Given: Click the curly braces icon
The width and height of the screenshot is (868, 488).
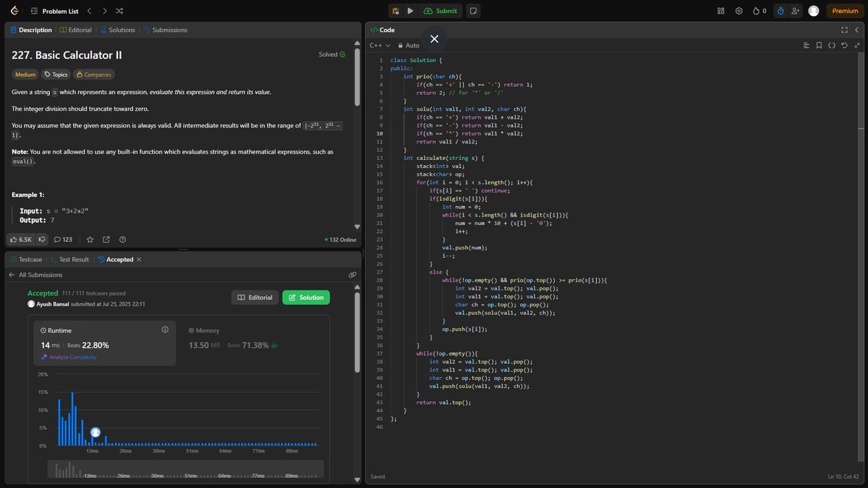Looking at the screenshot, I should (x=832, y=45).
